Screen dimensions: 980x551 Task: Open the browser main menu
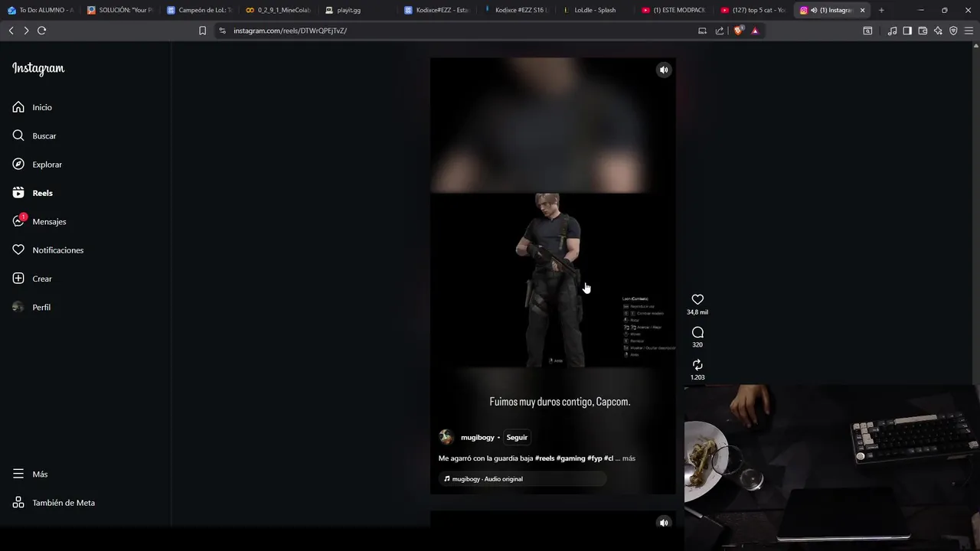point(969,31)
